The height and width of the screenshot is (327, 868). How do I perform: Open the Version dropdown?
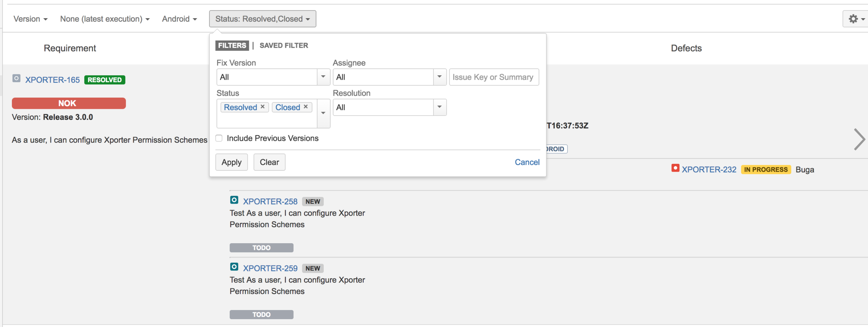click(30, 19)
